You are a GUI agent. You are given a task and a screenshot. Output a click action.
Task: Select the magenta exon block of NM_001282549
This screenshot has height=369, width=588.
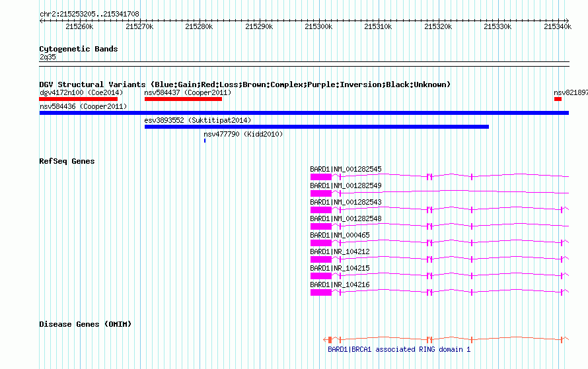point(321,193)
